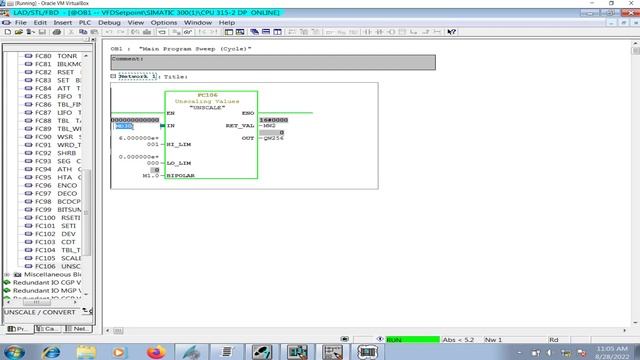Toggle the Details pane toolbar icon
640x360 pixels.
240,32
